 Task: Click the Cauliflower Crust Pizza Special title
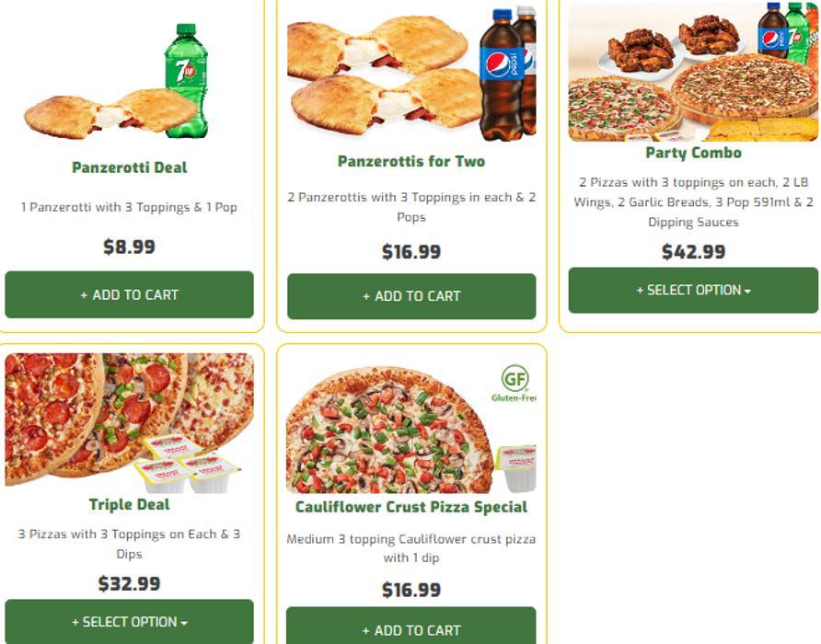pyautogui.click(x=411, y=507)
